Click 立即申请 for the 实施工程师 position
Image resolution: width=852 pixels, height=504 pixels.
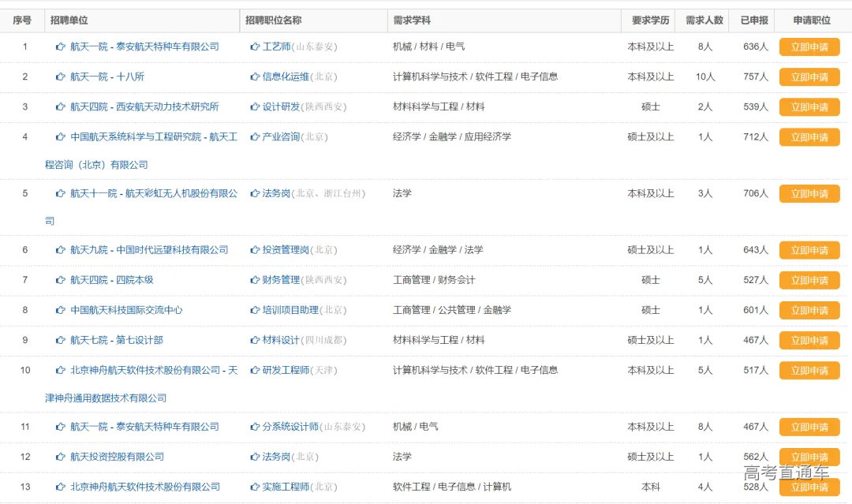pyautogui.click(x=809, y=487)
